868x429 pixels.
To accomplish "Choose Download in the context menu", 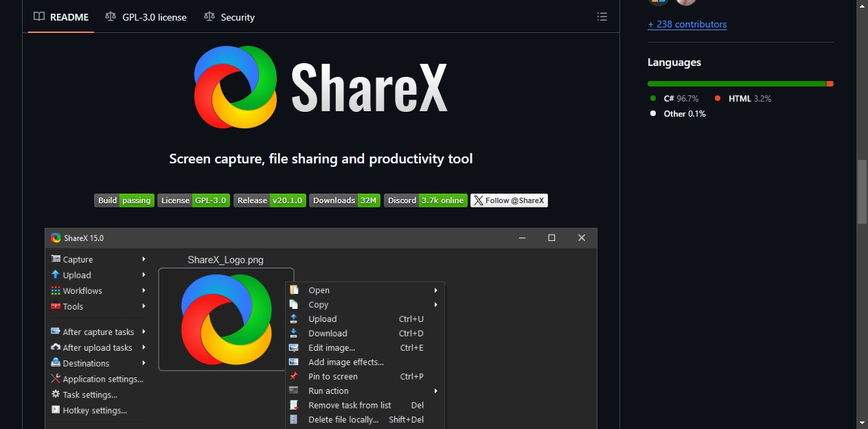I will [365, 334].
